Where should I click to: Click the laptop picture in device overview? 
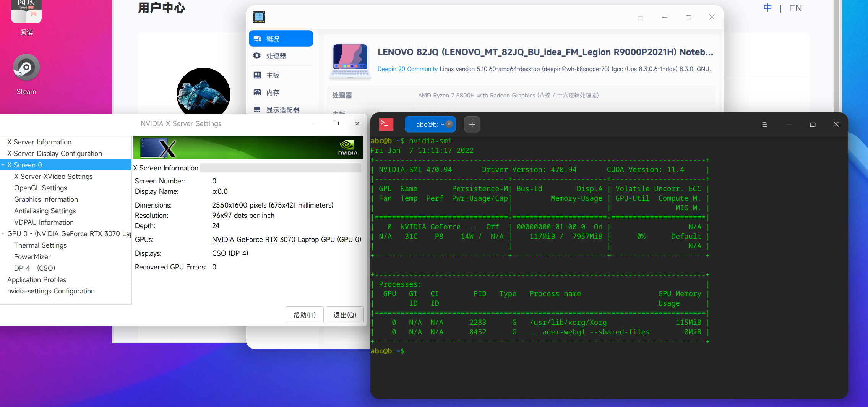click(350, 61)
